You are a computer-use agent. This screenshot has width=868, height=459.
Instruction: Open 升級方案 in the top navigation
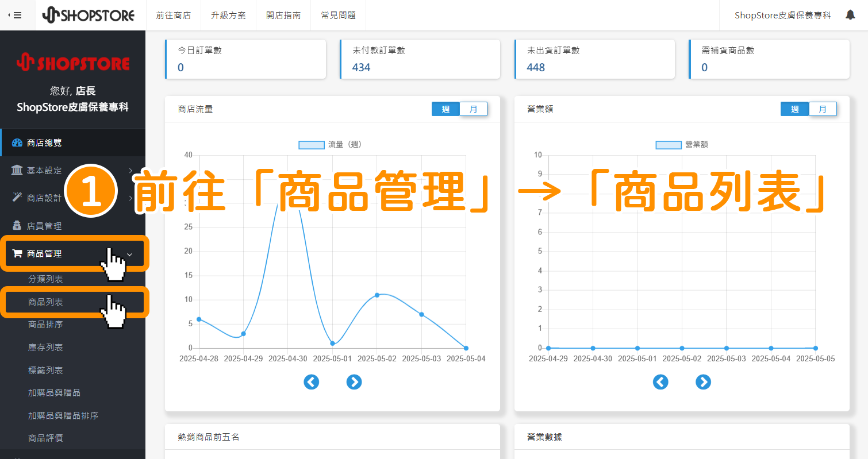(x=228, y=16)
